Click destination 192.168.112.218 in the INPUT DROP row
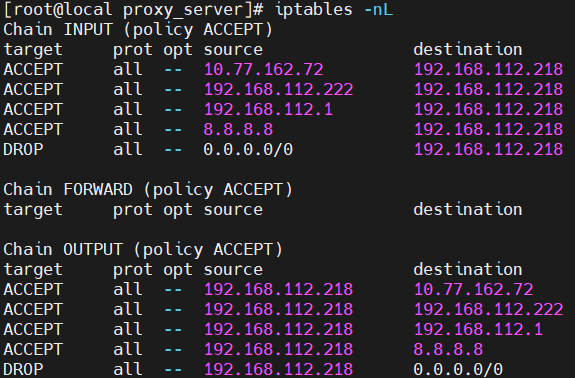The width and height of the screenshot is (575, 378). pos(488,149)
